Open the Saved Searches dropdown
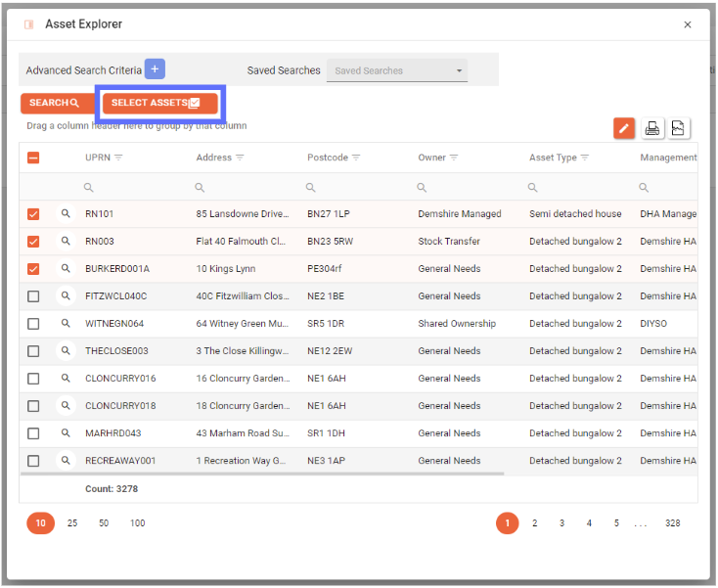 pyautogui.click(x=396, y=70)
